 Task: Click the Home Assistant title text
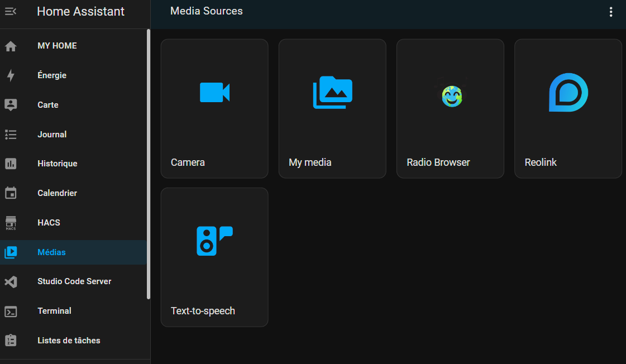(x=80, y=12)
